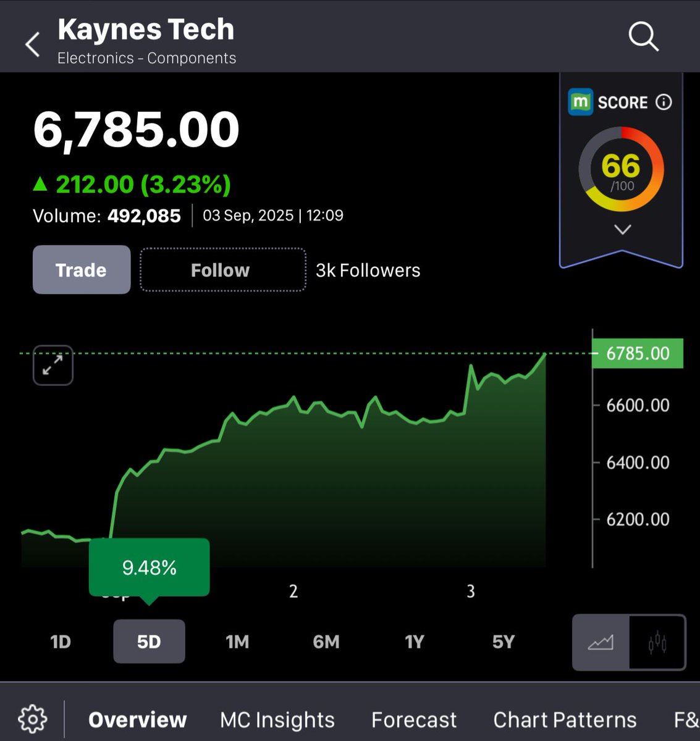This screenshot has width=700, height=741.
Task: Click the 9.48% return tooltip
Action: [149, 567]
